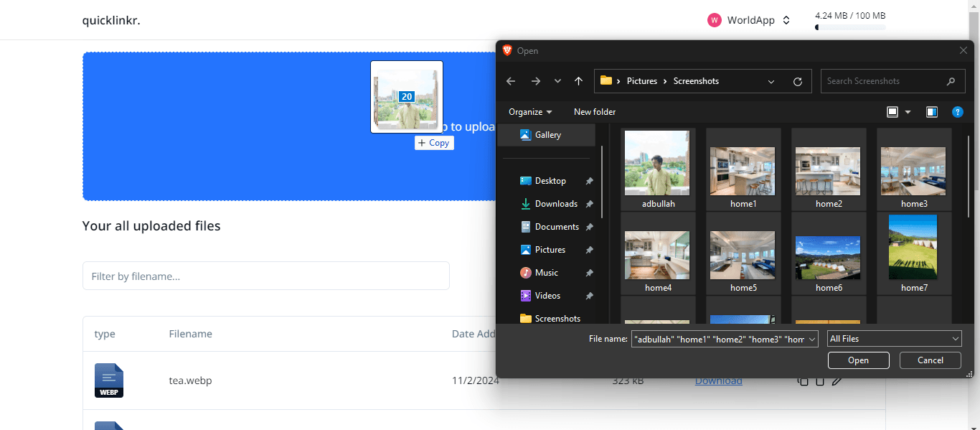
Task: Click the blue upload drop zone
Action: click(289, 126)
